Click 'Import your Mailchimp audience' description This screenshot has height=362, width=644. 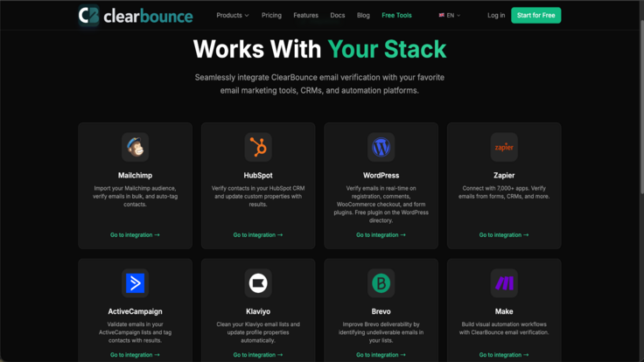point(135,196)
